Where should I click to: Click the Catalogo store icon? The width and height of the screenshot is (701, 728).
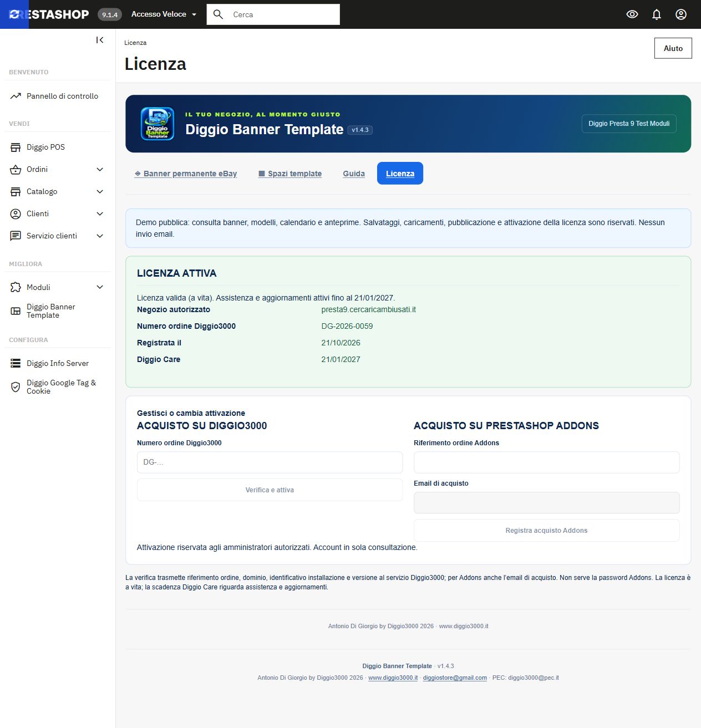point(16,191)
